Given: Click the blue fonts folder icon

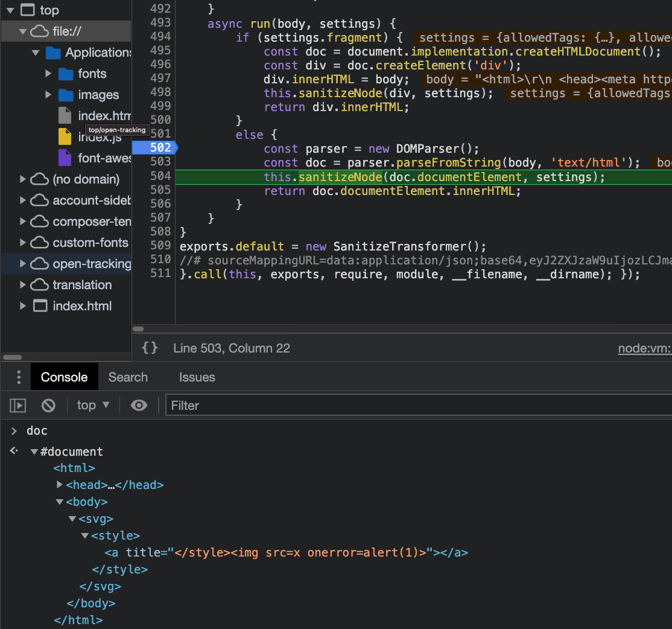Looking at the screenshot, I should pyautogui.click(x=66, y=74).
